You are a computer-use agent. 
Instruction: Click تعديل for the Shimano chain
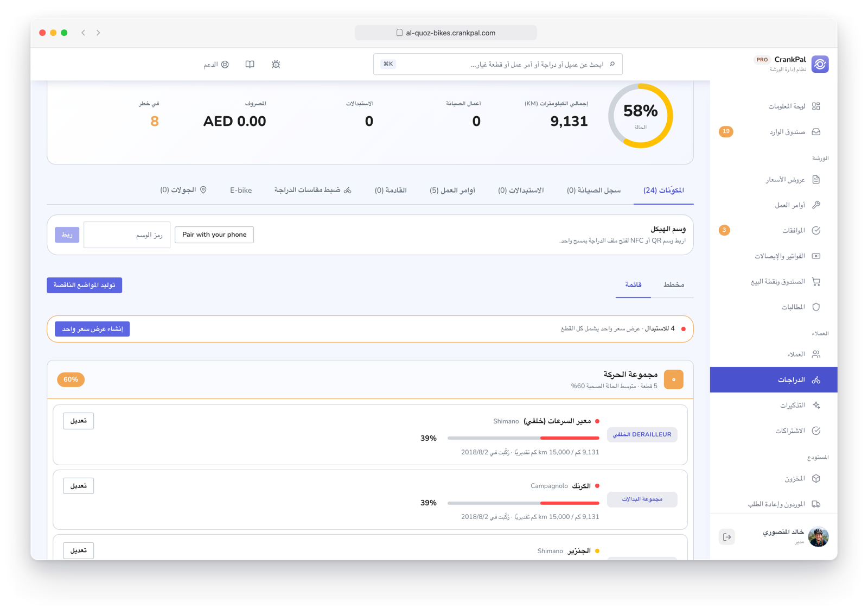coord(78,550)
